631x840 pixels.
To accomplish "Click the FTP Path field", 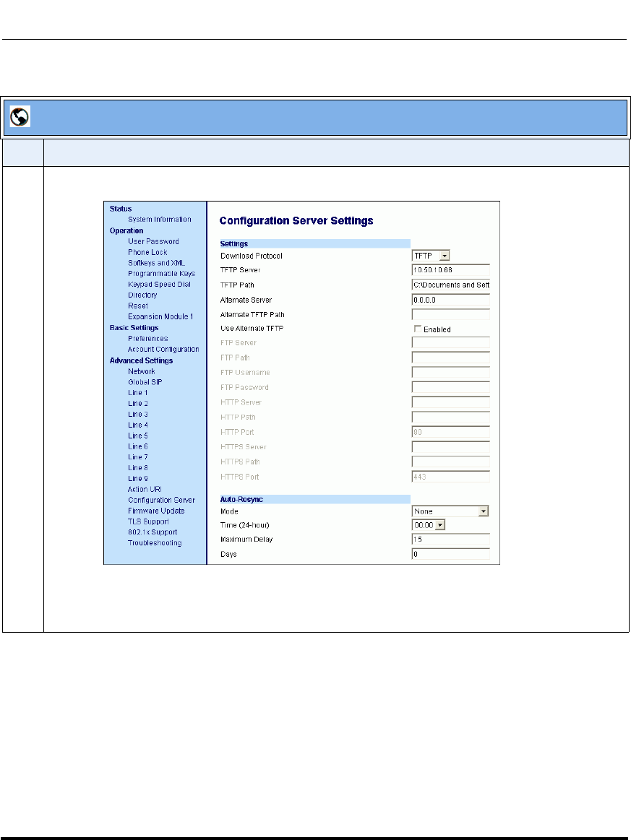I will (x=451, y=358).
